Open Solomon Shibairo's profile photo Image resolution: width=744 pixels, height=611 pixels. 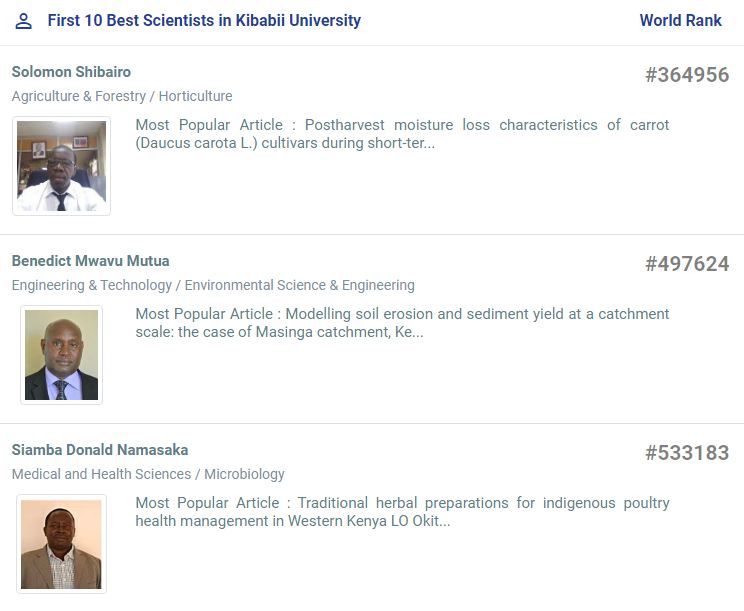coord(61,166)
